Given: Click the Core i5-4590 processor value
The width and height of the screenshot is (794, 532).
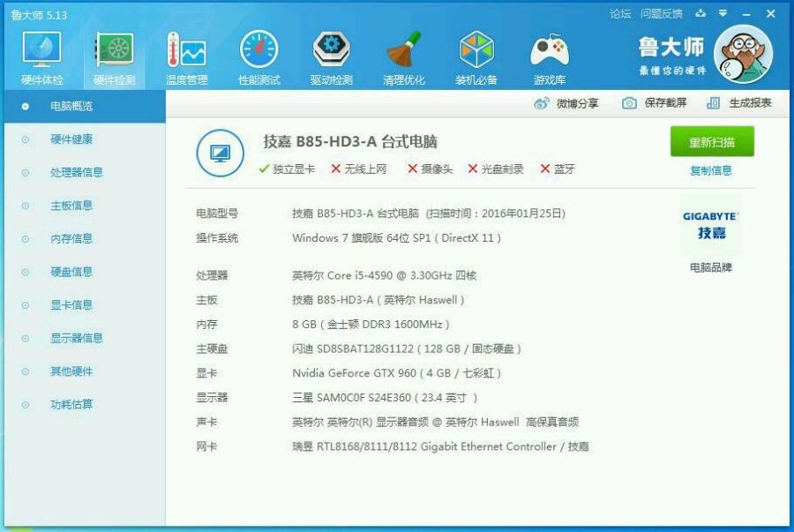Looking at the screenshot, I should coord(385,275).
